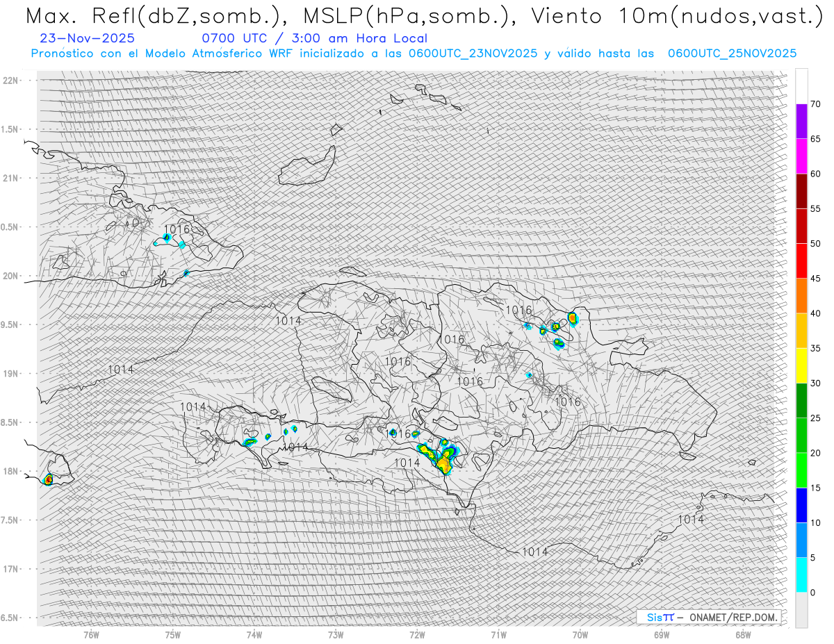Click the '65' tick on the color scale
This screenshot has width=834, height=644.
click(815, 139)
